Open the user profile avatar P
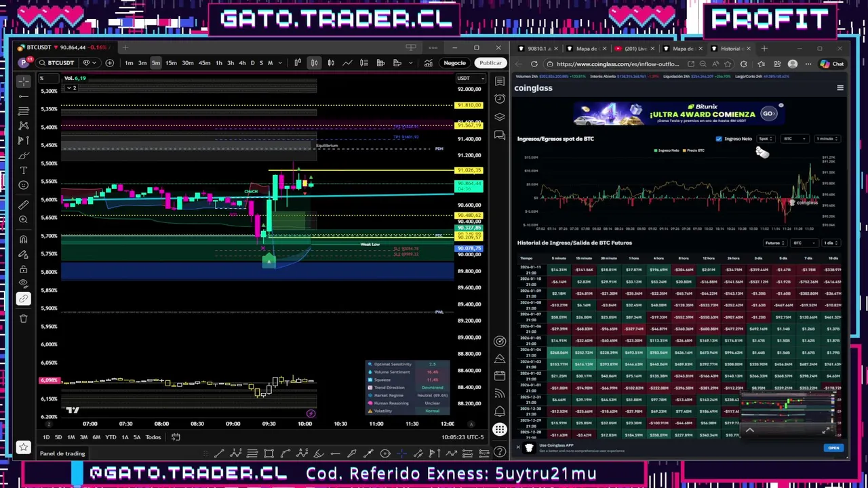 (24, 63)
